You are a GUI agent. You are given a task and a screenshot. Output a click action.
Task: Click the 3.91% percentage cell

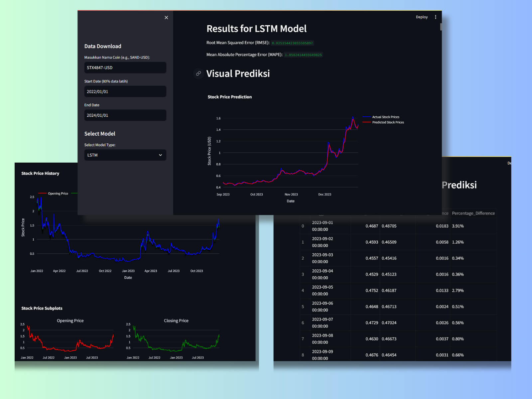coord(458,226)
